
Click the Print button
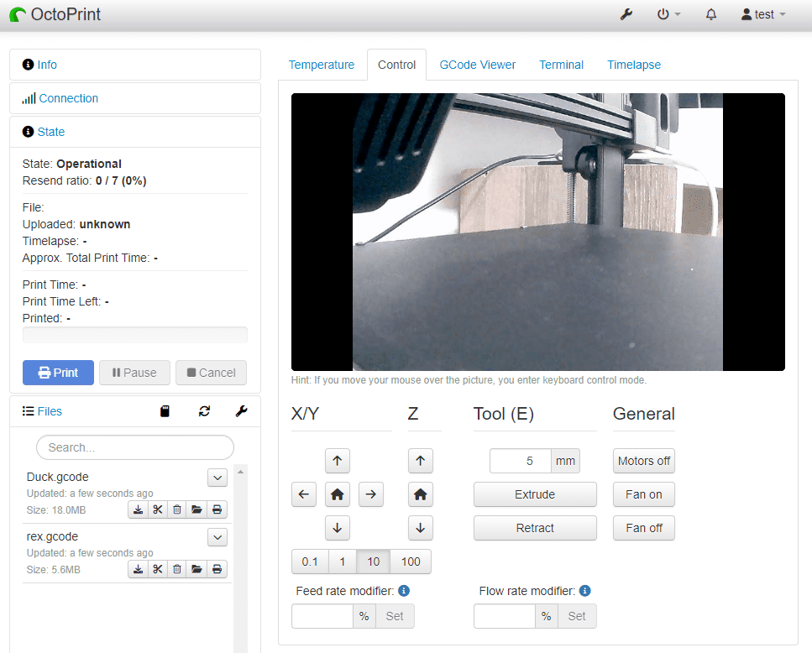point(58,372)
